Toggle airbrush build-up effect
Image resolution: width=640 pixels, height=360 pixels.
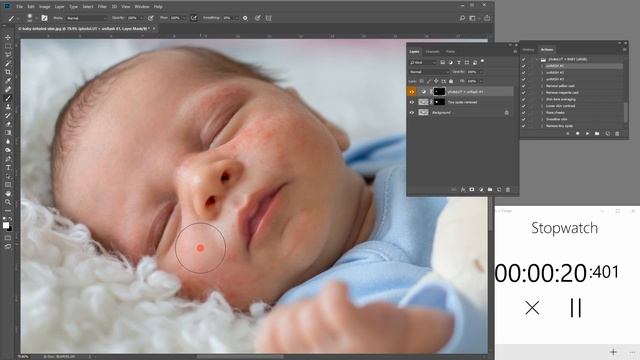coord(194,18)
